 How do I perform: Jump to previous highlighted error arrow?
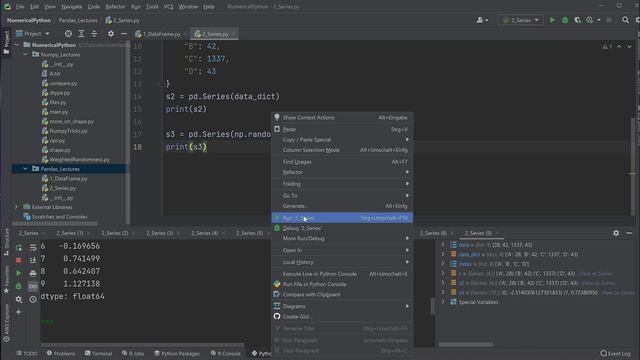click(619, 47)
